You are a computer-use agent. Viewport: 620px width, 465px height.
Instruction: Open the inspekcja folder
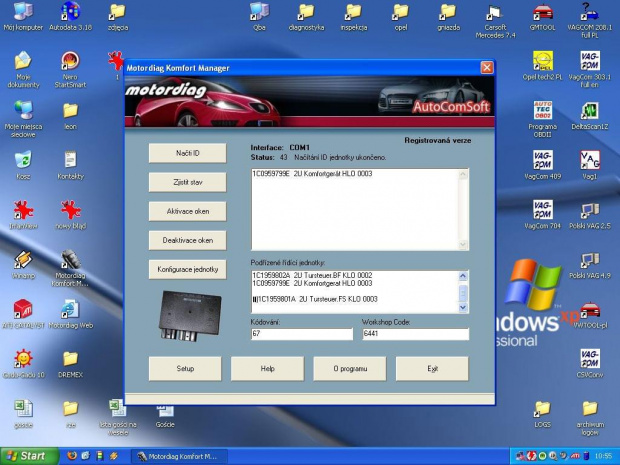[354, 17]
